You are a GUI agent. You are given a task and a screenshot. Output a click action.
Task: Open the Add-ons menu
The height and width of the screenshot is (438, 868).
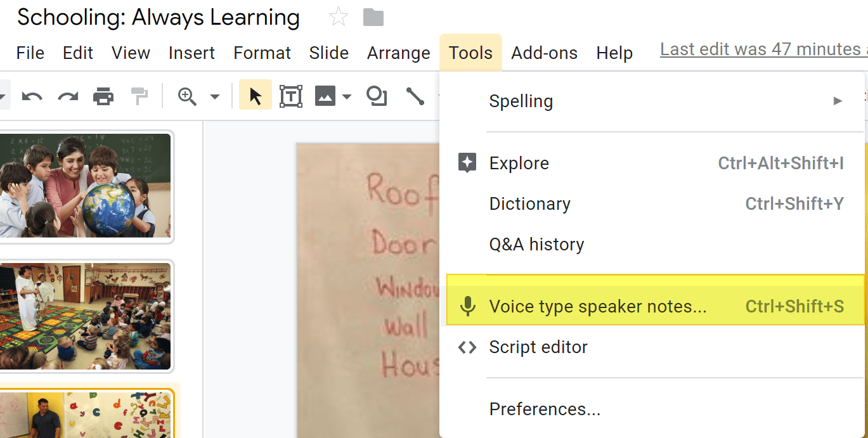click(545, 53)
